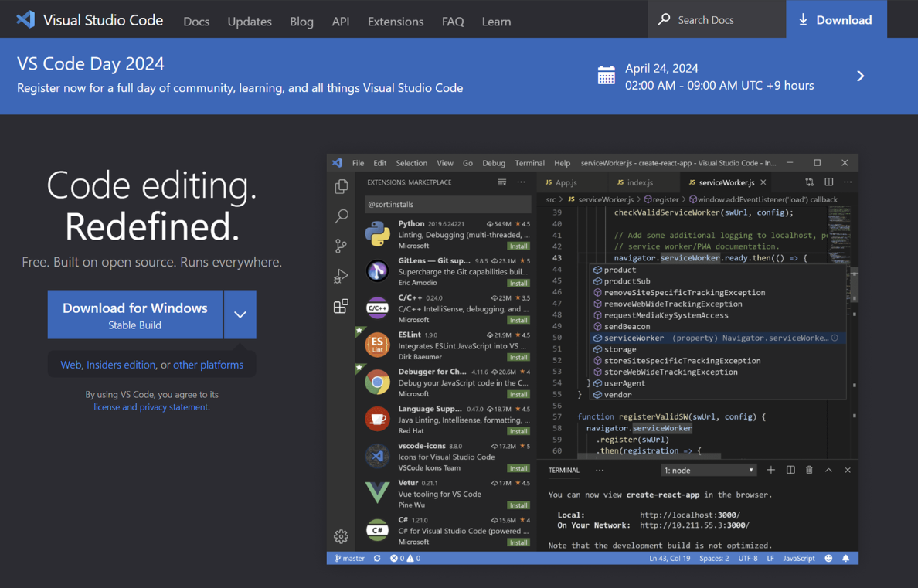Open Run and Debug icon in activity bar
This screenshot has width=918, height=588.
click(341, 276)
